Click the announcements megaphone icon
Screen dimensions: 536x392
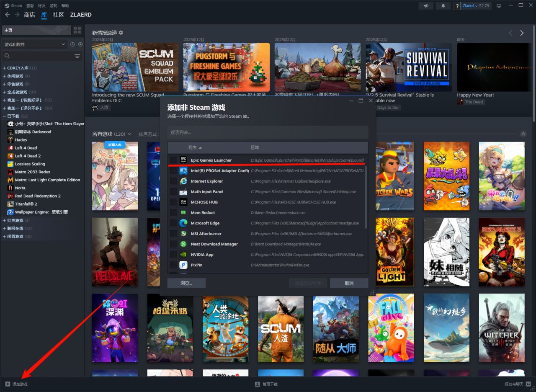coord(426,6)
